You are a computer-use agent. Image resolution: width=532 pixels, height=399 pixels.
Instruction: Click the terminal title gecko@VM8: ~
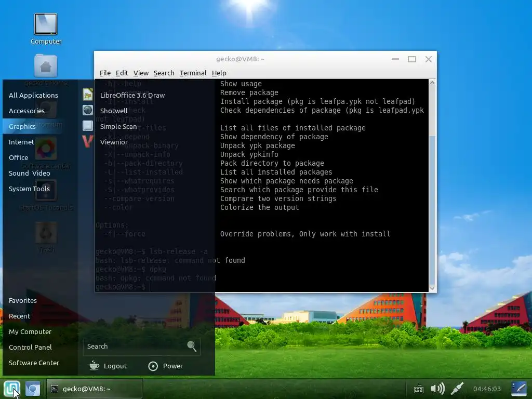240,59
